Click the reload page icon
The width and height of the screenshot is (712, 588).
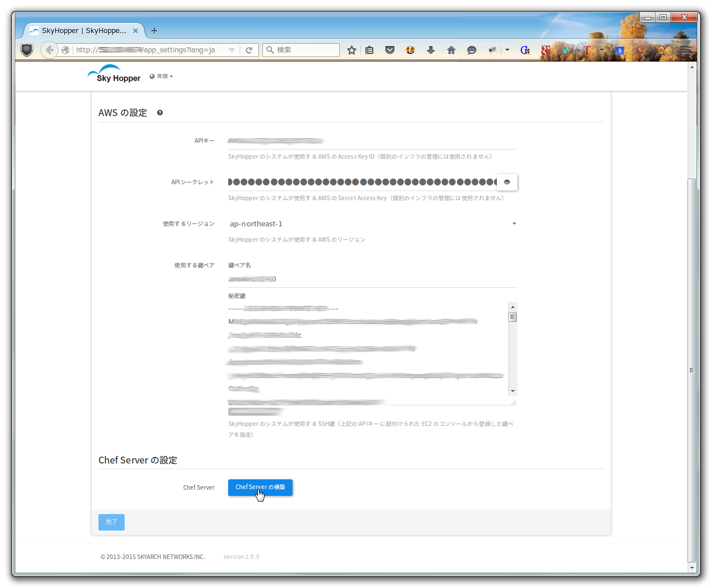[x=249, y=50]
